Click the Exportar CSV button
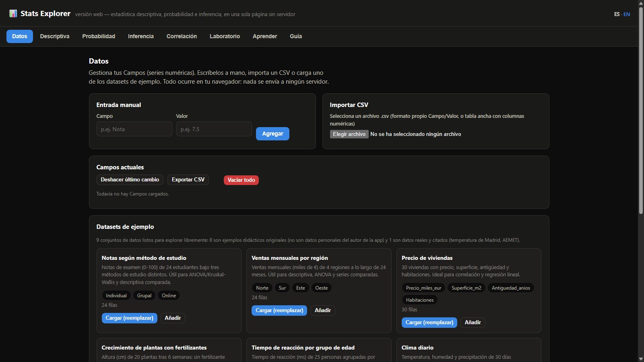 pyautogui.click(x=188, y=180)
